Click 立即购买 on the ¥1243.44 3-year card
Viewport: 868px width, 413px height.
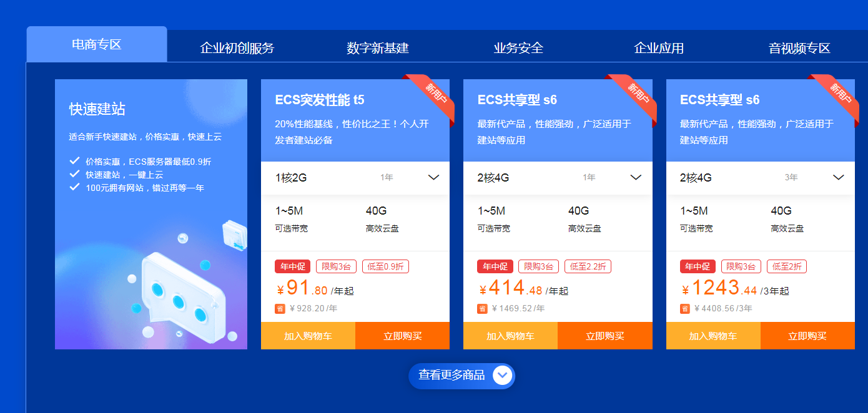coord(807,336)
